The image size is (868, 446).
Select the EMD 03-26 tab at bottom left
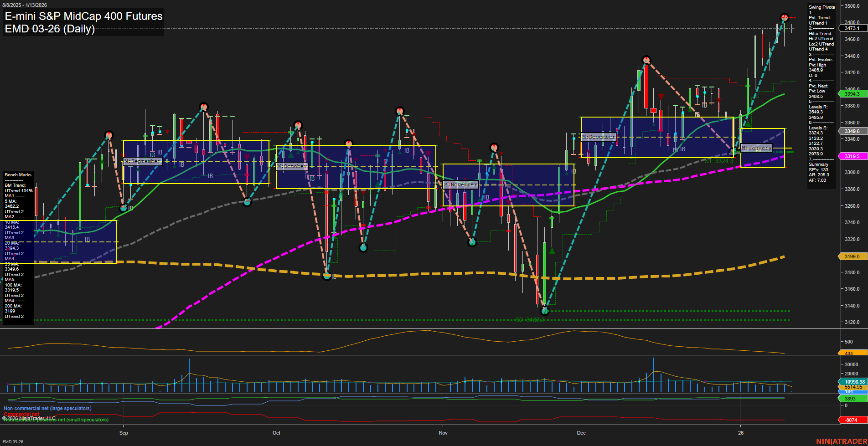point(14,441)
